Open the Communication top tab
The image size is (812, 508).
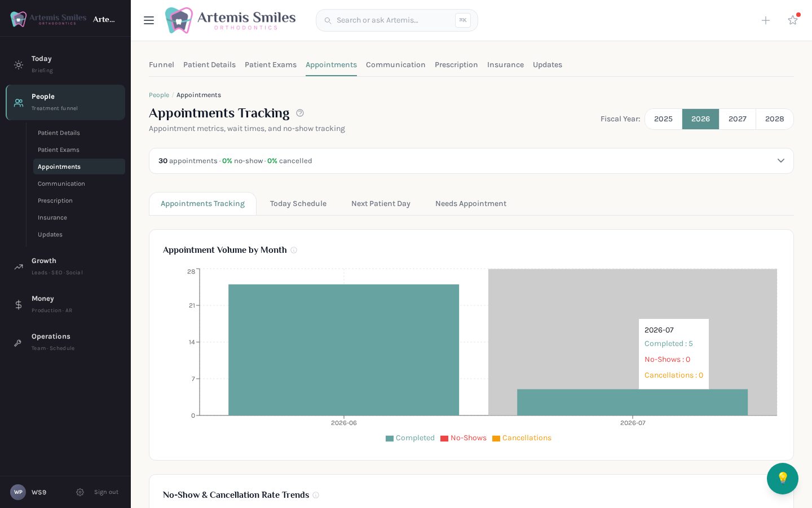click(x=396, y=65)
